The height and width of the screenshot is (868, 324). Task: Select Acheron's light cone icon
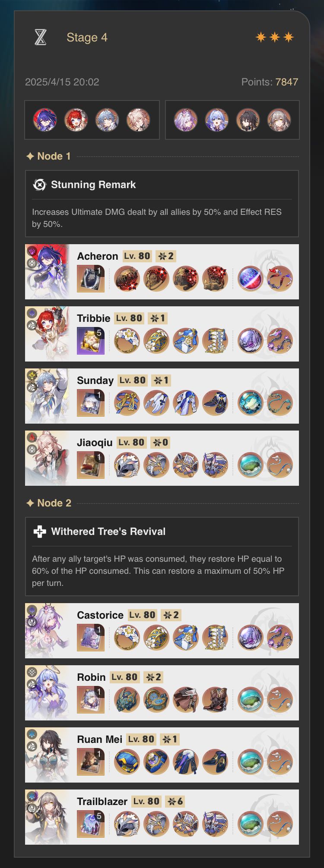[91, 278]
